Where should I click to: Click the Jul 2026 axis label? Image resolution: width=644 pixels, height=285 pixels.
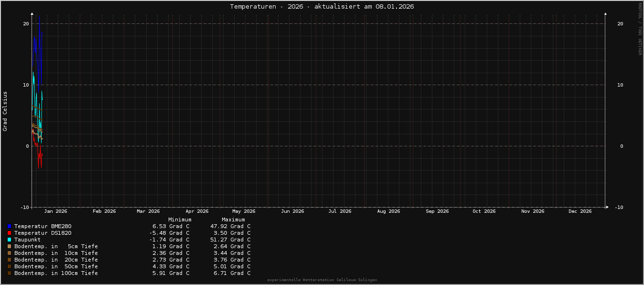point(340,211)
